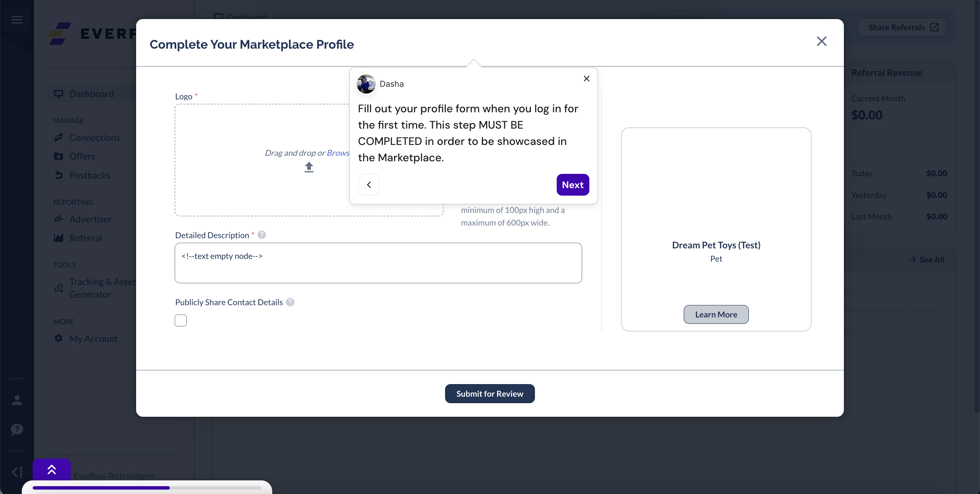This screenshot has height=494, width=980.
Task: Click the Referral Revenue heading
Action: tap(886, 72)
